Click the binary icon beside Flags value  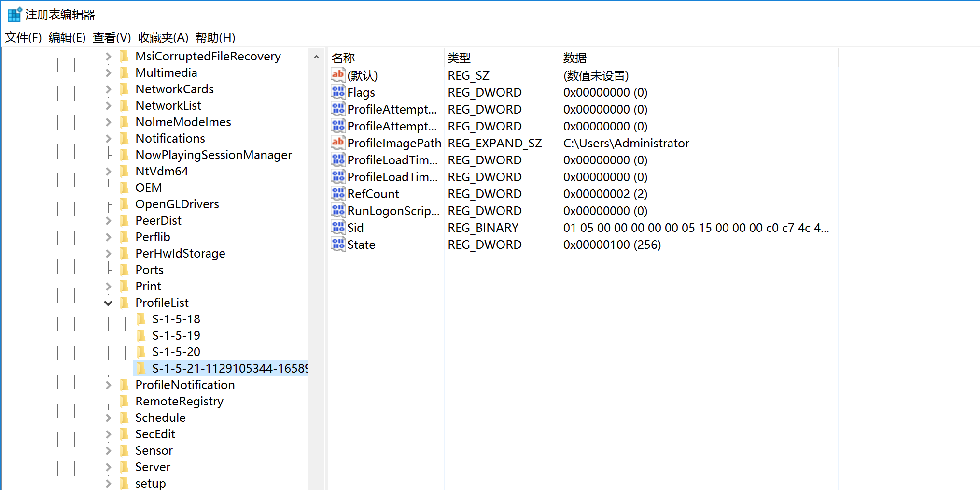(x=338, y=92)
